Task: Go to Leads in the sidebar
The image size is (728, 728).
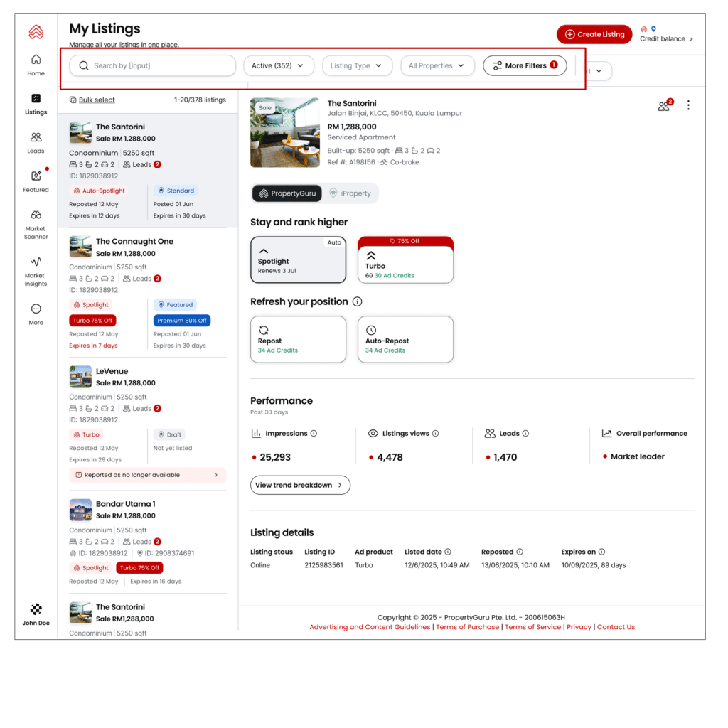Action: pyautogui.click(x=36, y=142)
